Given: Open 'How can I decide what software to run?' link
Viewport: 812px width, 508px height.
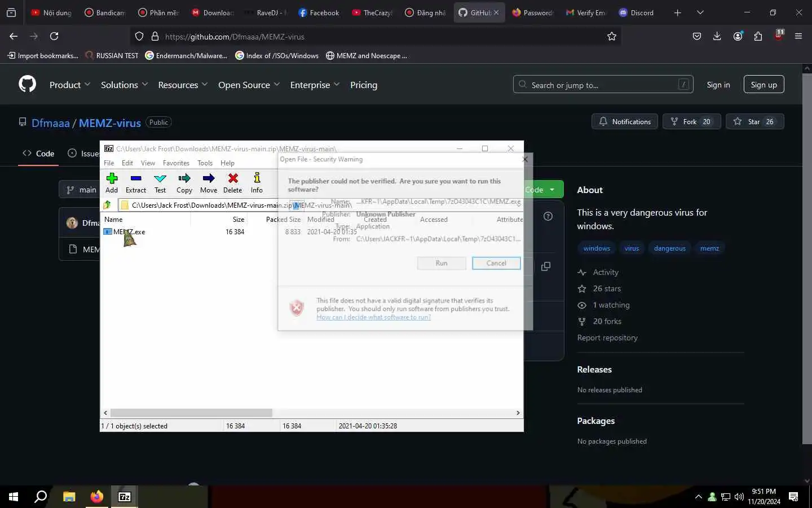Looking at the screenshot, I should 373,317.
